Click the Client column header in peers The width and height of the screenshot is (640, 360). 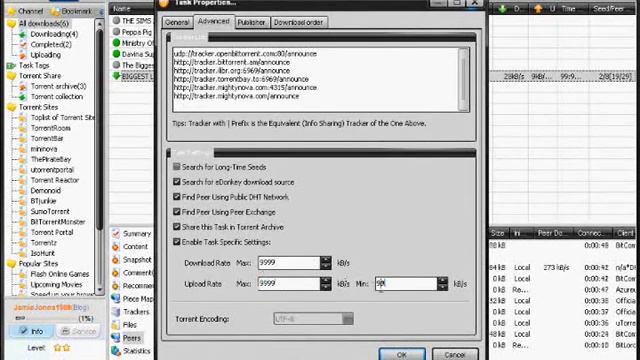[624, 233]
